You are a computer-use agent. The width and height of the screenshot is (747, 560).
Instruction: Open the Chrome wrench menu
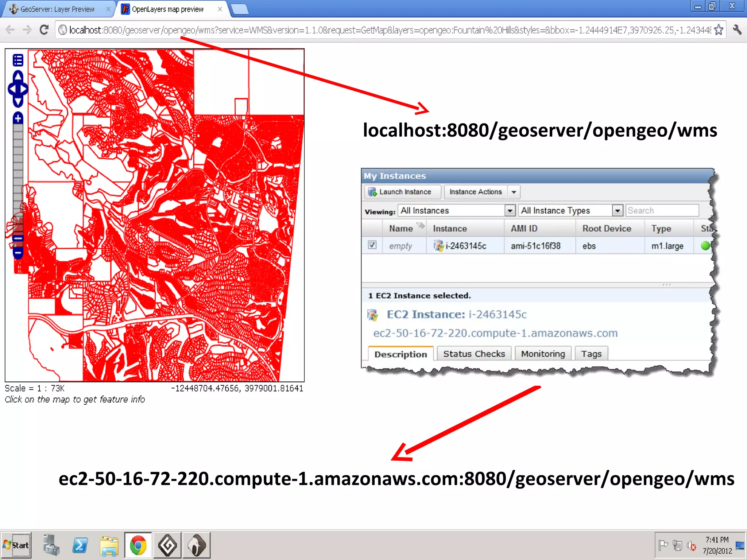coord(737,30)
